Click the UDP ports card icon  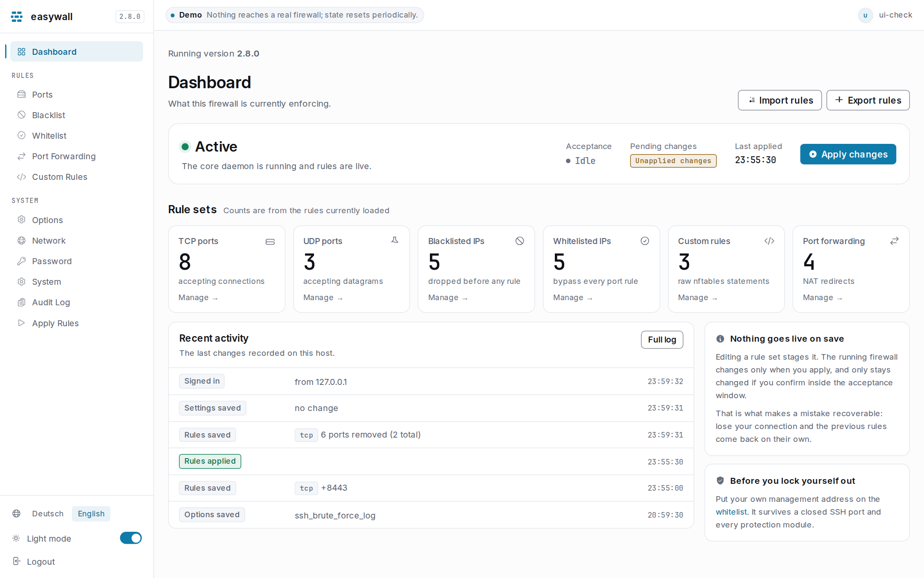[395, 240]
